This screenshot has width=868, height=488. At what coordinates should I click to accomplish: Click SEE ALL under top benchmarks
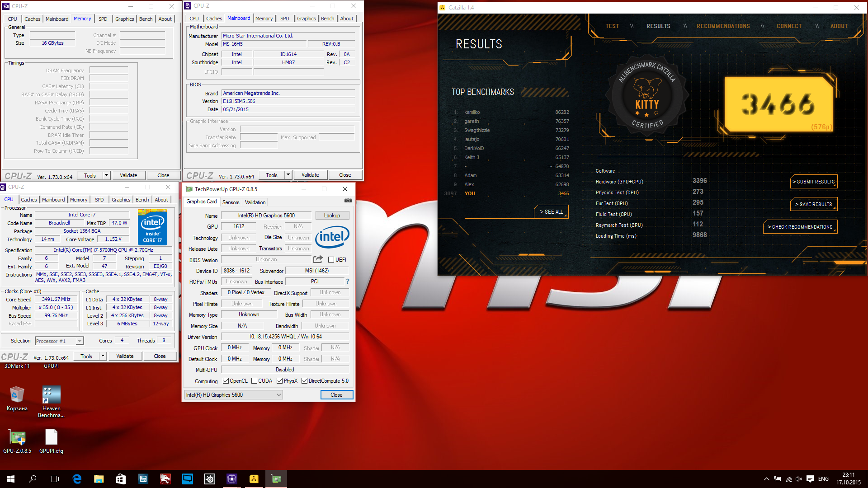551,212
